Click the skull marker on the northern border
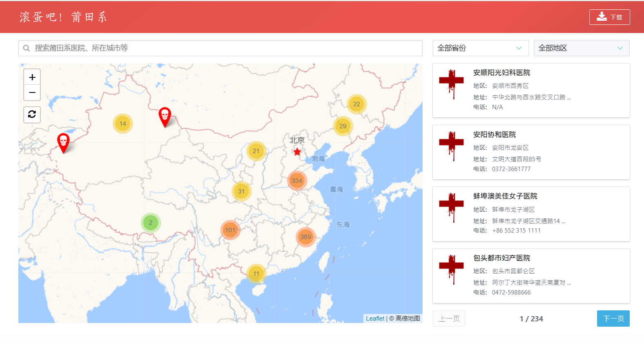This screenshot has height=345, width=644. pyautogui.click(x=165, y=117)
